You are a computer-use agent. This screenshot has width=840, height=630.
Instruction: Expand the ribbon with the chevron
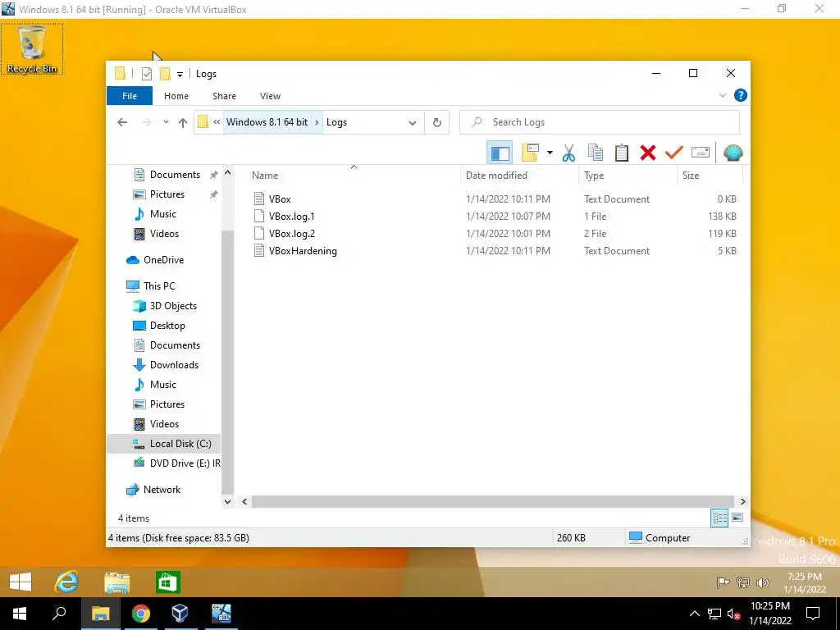coord(722,95)
